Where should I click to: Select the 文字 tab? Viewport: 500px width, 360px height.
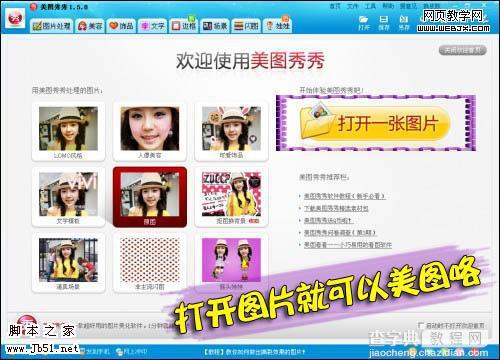152,26
